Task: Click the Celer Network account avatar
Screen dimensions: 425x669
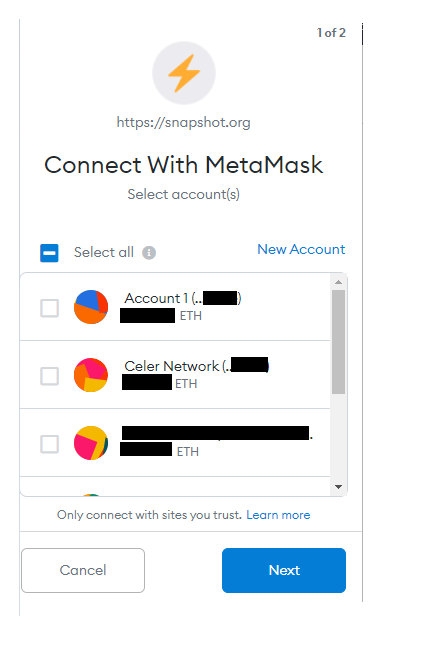Action: (91, 375)
